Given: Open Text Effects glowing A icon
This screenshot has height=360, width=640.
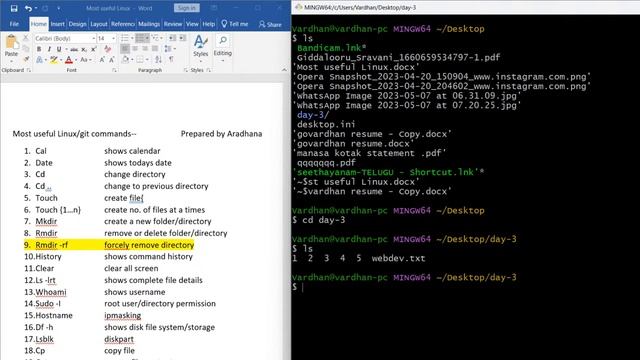Looking at the screenshot, I should pos(40,60).
